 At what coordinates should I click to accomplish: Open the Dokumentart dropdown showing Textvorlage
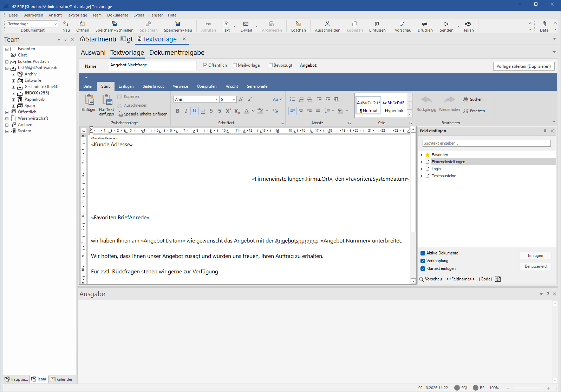(56, 24)
